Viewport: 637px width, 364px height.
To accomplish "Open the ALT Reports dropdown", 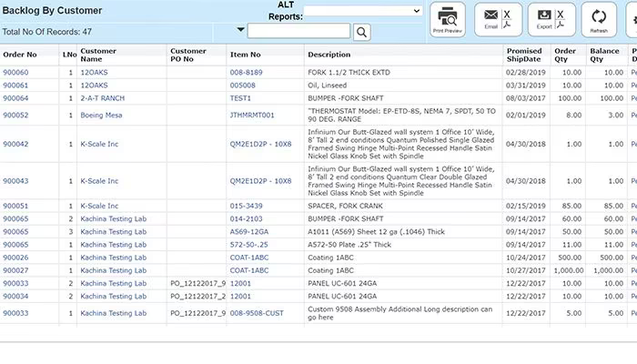I will click(363, 11).
